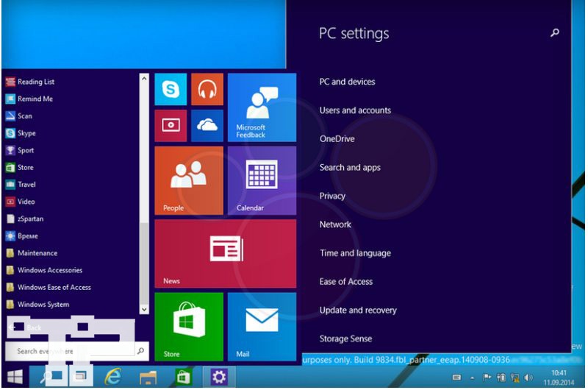Screen dimensions: 588x390
Task: Open the Mail tile
Action: [x=262, y=327]
